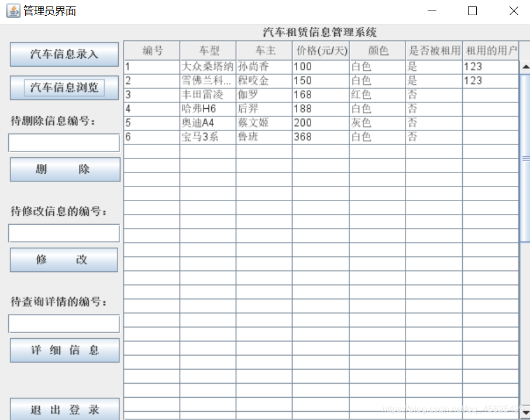
Task: Select the price cell 200
Action: 321,123
